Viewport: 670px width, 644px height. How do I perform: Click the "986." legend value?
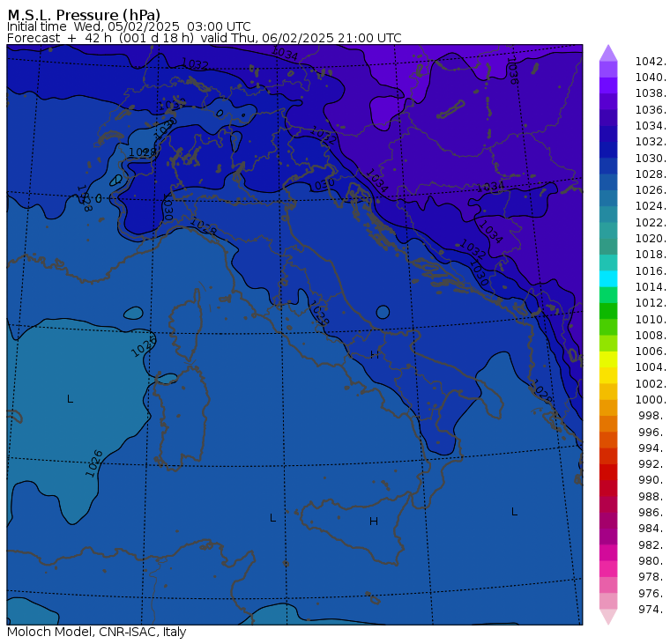(x=652, y=512)
